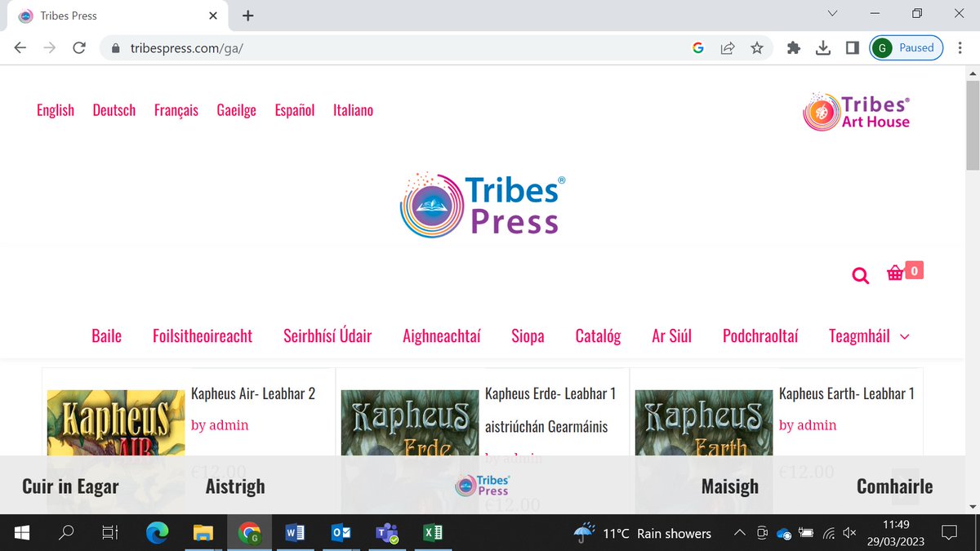The image size is (980, 551).
Task: Switch site language to Italiano
Action: click(x=353, y=110)
